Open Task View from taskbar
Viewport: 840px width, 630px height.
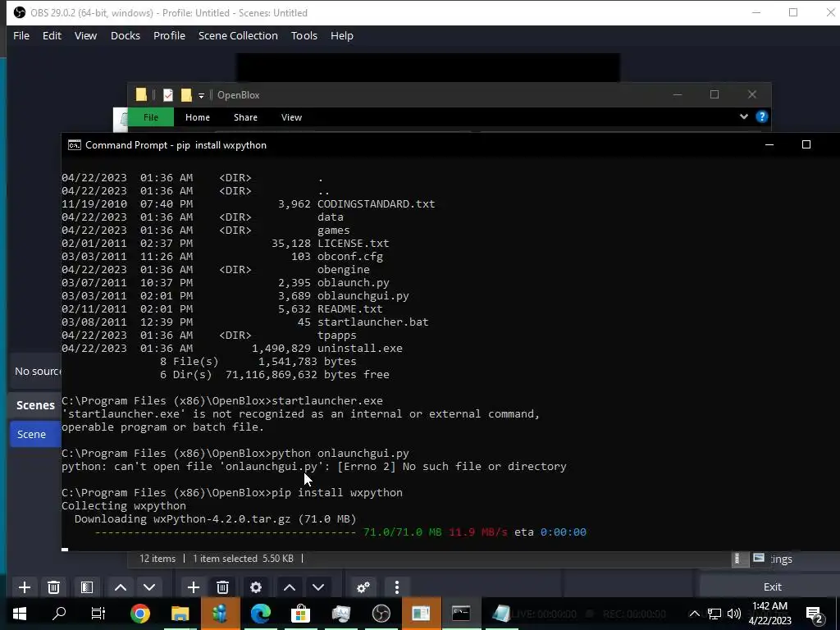[x=98, y=614]
